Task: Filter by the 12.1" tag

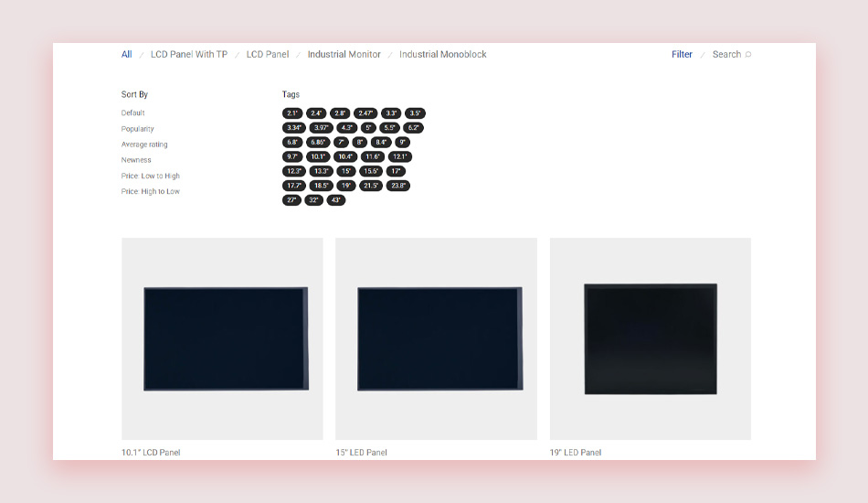Action: pos(399,156)
